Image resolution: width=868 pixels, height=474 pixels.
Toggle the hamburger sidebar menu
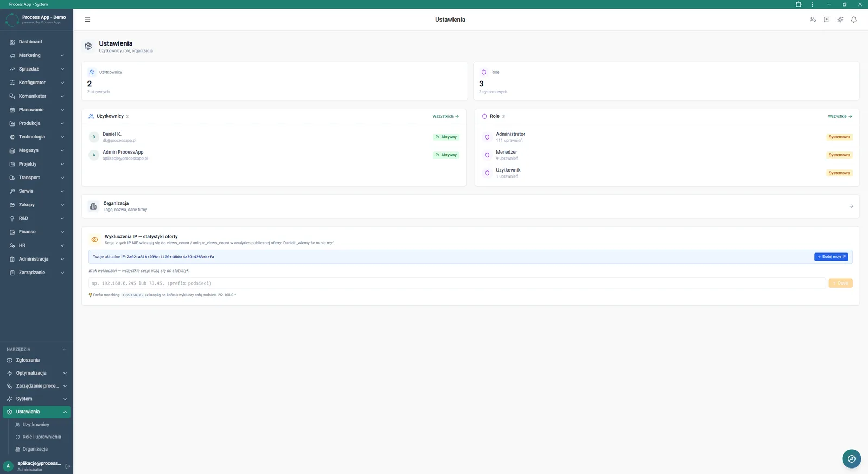click(87, 20)
